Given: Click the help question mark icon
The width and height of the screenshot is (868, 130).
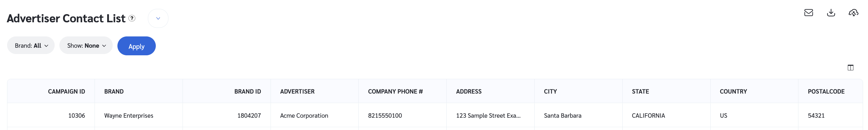Looking at the screenshot, I should coord(132,18).
